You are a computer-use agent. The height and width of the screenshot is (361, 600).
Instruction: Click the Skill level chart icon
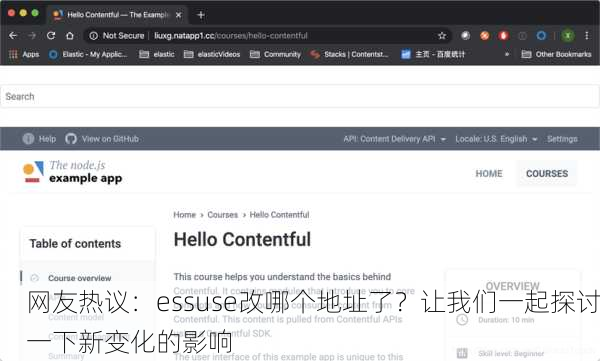pyautogui.click(x=462, y=353)
